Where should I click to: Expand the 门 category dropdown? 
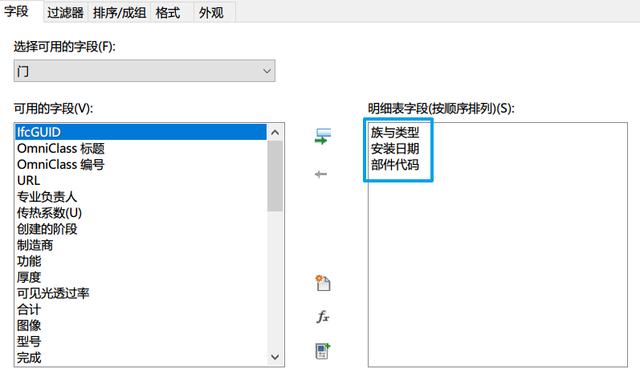[144, 71]
